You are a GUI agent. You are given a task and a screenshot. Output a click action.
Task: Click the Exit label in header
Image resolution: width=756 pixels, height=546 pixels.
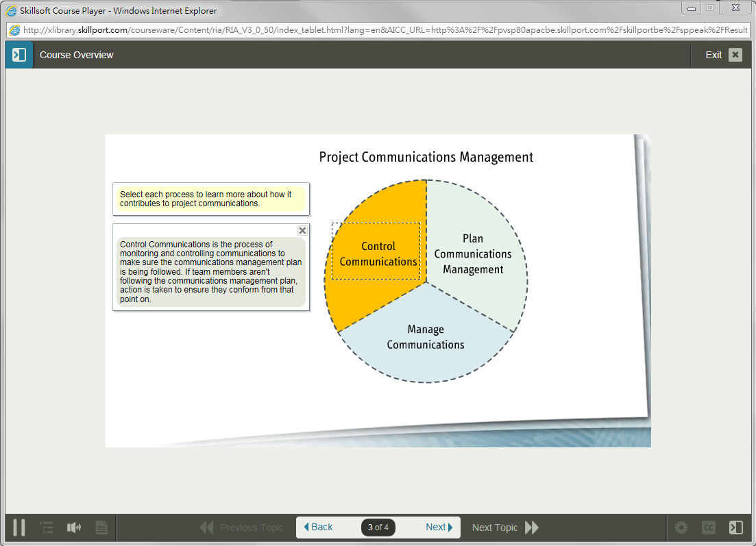(x=714, y=55)
